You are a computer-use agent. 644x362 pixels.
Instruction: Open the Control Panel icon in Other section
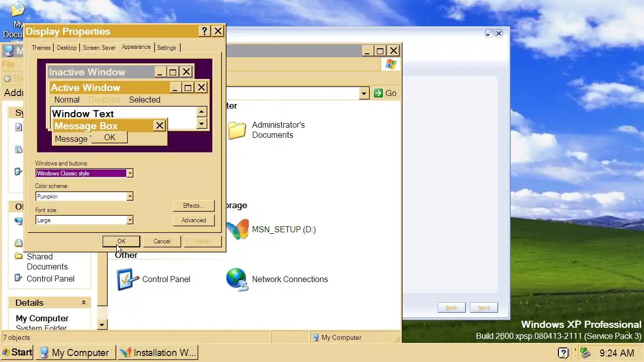coord(127,279)
